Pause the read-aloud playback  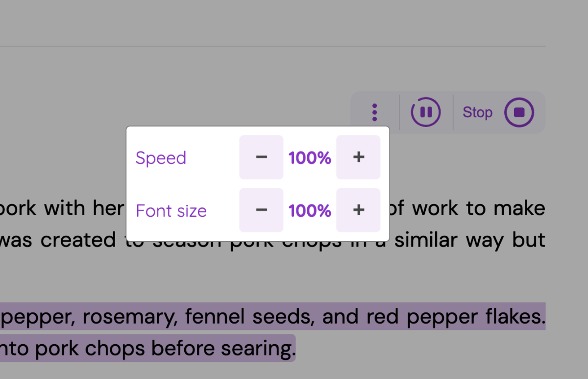coord(426,112)
